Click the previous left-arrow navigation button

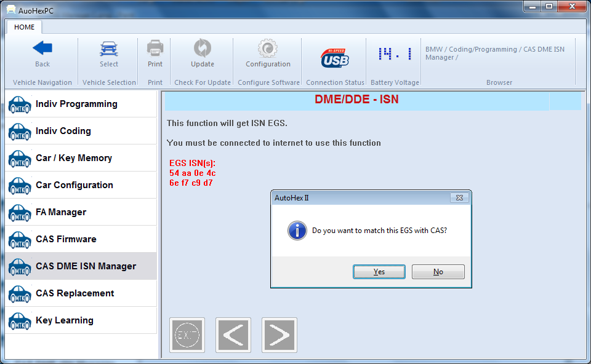[233, 335]
